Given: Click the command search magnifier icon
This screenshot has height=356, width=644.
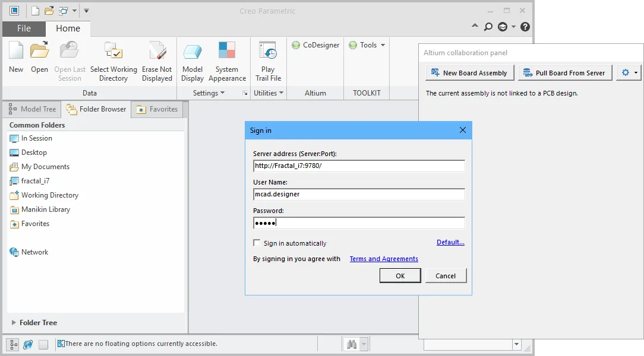Looking at the screenshot, I should click(x=488, y=27).
